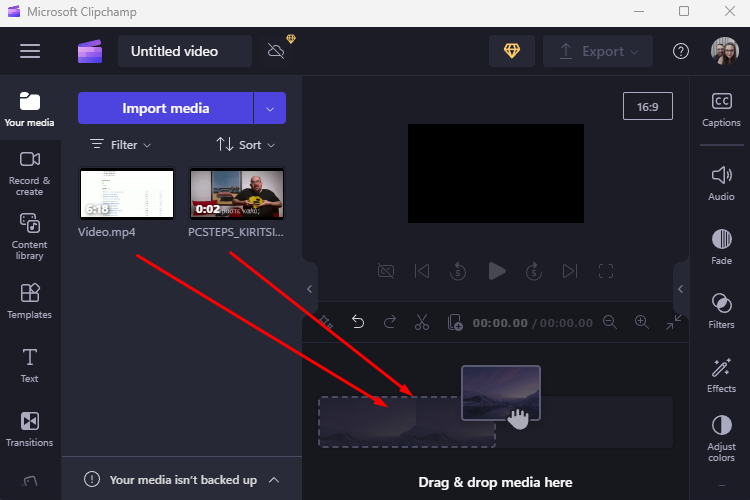
Task: Toggle the hide captions preview icon
Action: 386,271
